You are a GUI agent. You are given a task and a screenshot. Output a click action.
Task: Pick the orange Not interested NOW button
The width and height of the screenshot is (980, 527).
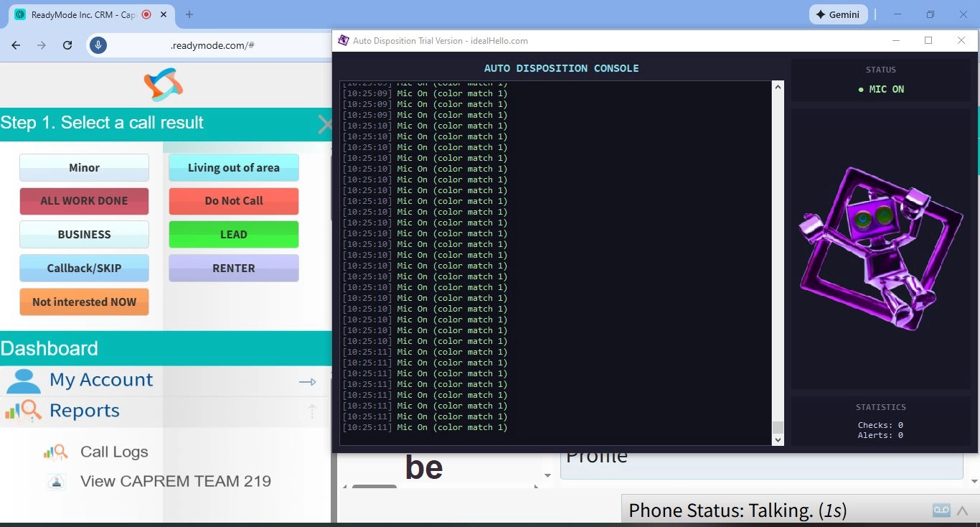pyautogui.click(x=84, y=302)
